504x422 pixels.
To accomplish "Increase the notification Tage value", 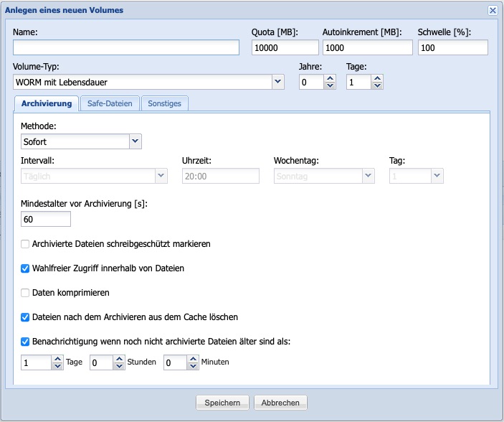I will point(58,359).
